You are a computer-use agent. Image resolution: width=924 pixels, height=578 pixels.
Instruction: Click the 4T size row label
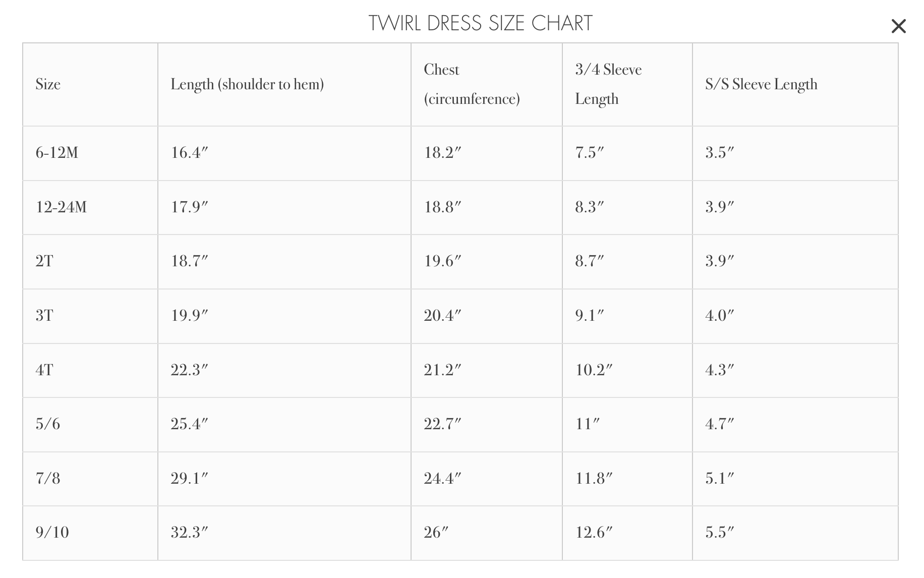pos(44,370)
